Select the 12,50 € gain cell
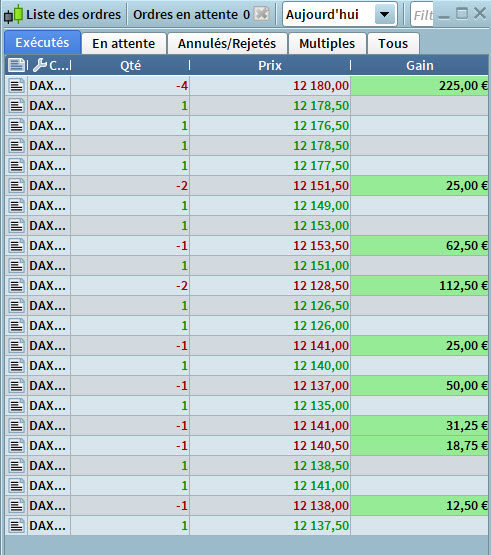Viewport: 491px width, 555px height. tap(419, 505)
